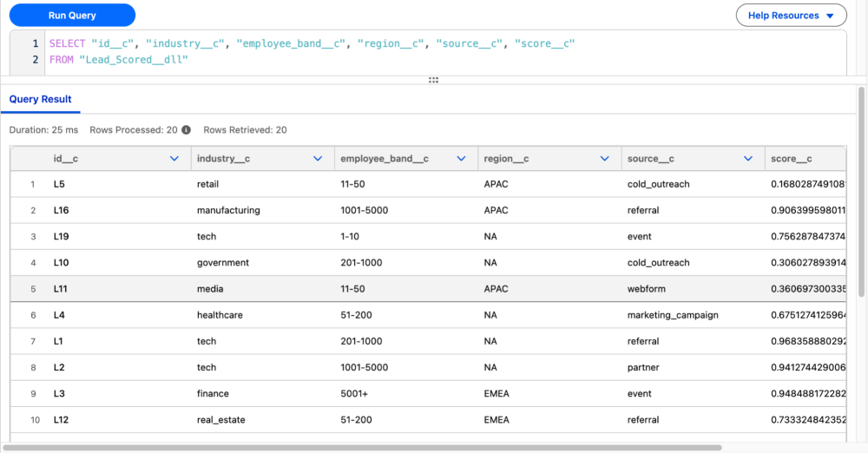Click the FROM "Lead_Scored__dll" line in the editor
The height and width of the screenshot is (453, 868).
point(119,59)
